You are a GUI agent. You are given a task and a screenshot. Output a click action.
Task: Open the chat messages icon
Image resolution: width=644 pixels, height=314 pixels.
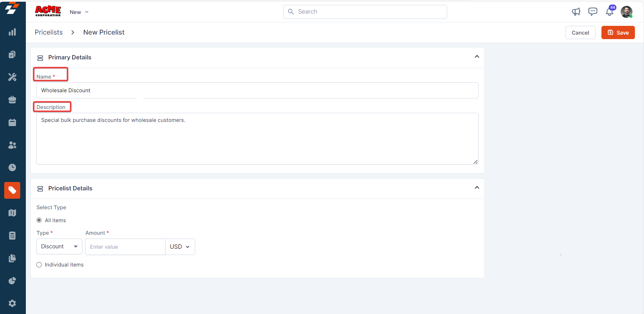pyautogui.click(x=593, y=12)
